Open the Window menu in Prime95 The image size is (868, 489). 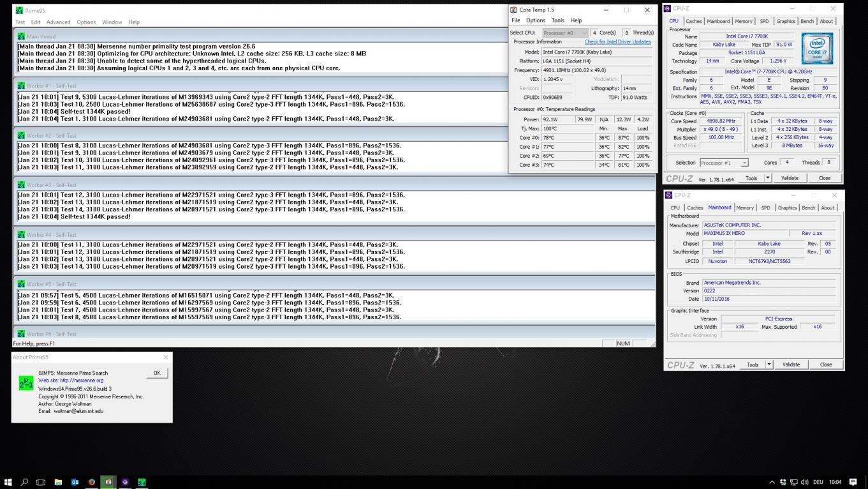tap(112, 22)
